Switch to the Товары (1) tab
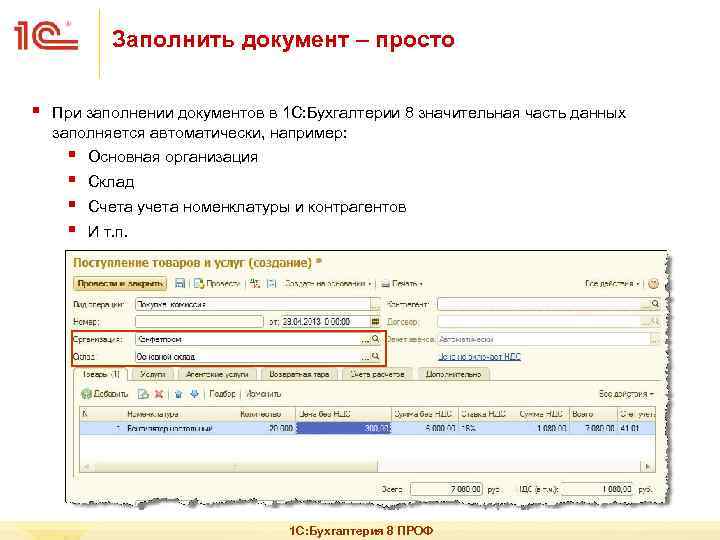 tap(101, 374)
